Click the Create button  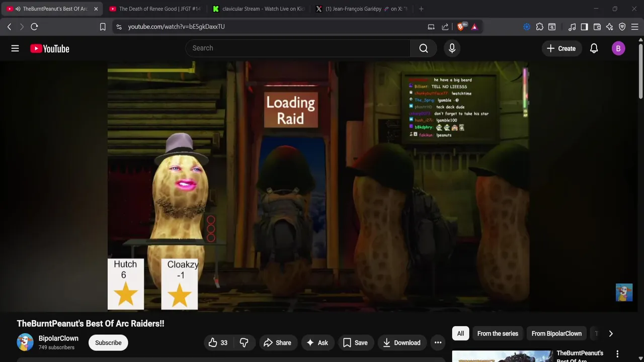[561, 48]
